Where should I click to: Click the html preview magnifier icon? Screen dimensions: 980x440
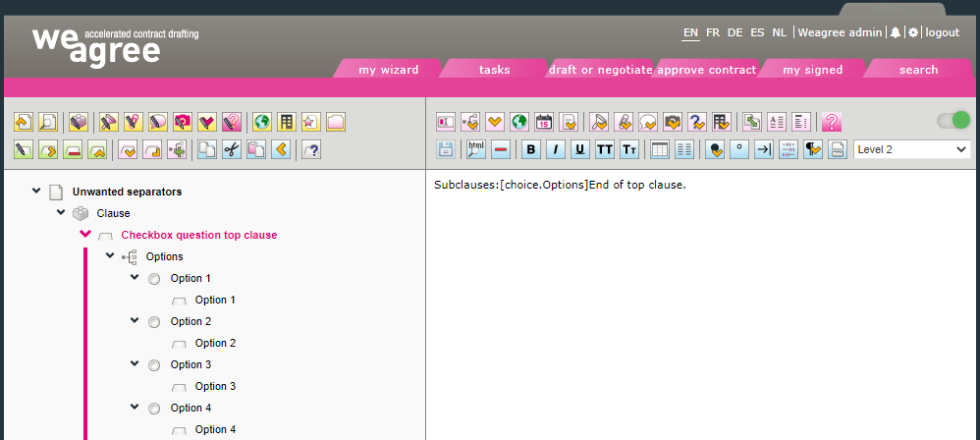476,149
